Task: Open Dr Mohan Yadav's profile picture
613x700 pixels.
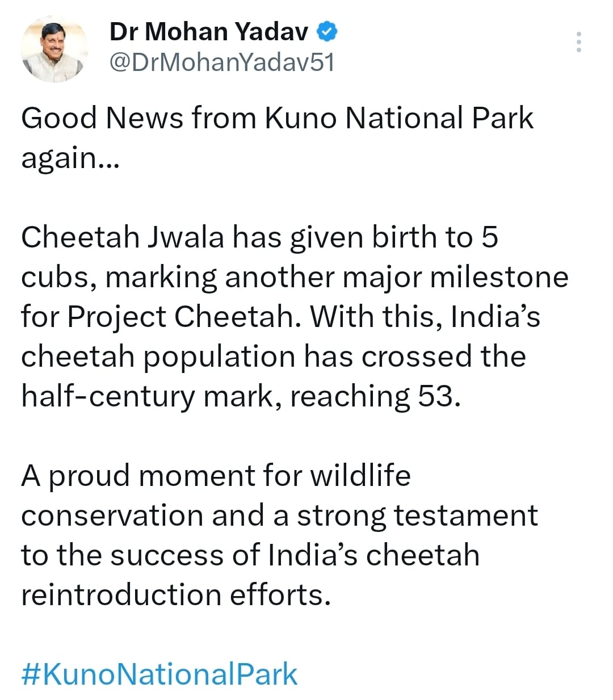Action: [x=55, y=48]
